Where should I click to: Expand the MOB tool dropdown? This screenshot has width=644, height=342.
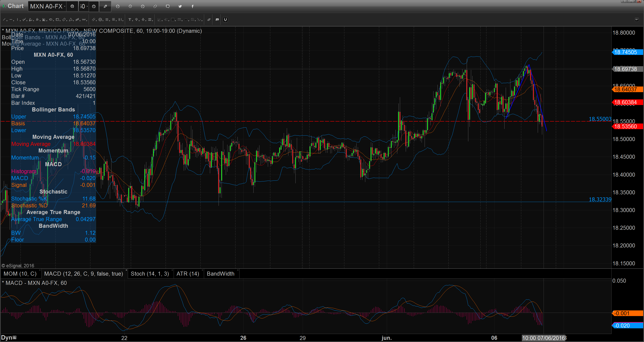[x=182, y=21]
